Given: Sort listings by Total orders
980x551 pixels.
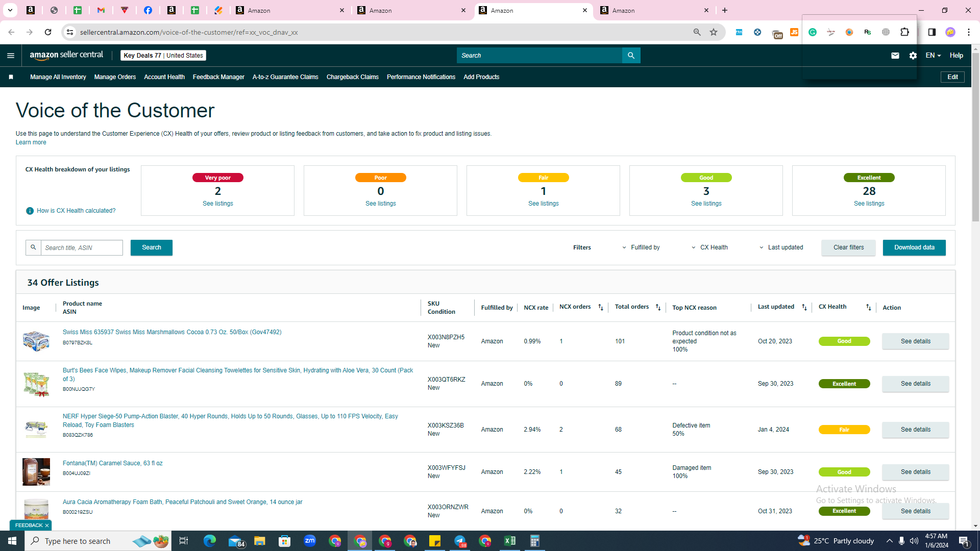Looking at the screenshot, I should (658, 307).
